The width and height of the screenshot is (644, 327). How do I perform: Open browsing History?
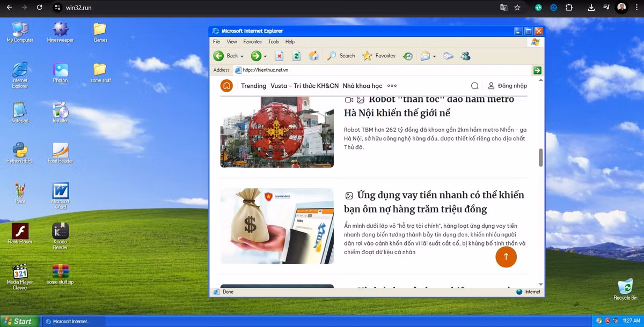point(408,56)
